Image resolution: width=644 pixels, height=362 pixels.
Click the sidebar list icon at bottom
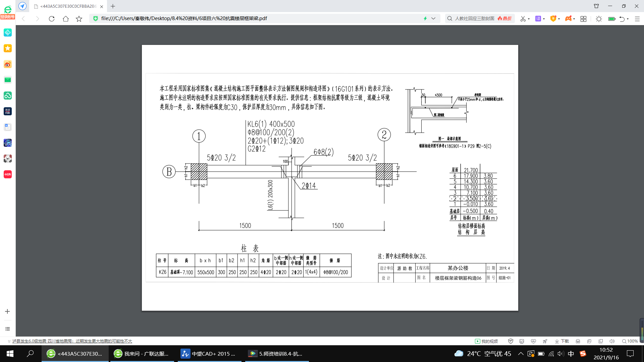7,329
